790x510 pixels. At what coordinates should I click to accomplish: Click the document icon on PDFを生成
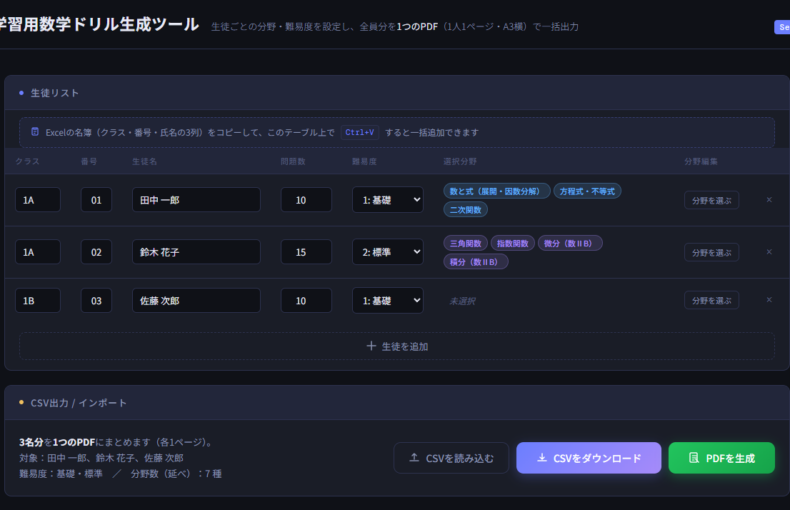tap(693, 458)
